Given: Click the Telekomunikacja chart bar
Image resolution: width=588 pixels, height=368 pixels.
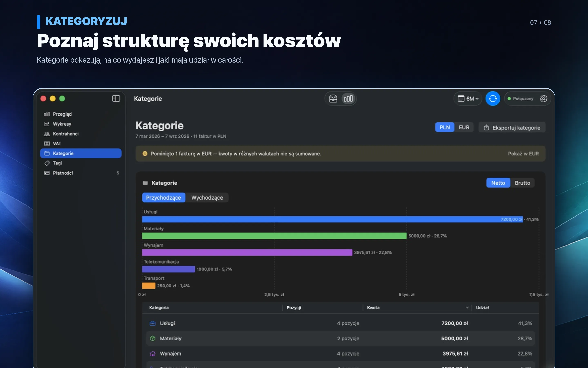Looking at the screenshot, I should (x=168, y=269).
